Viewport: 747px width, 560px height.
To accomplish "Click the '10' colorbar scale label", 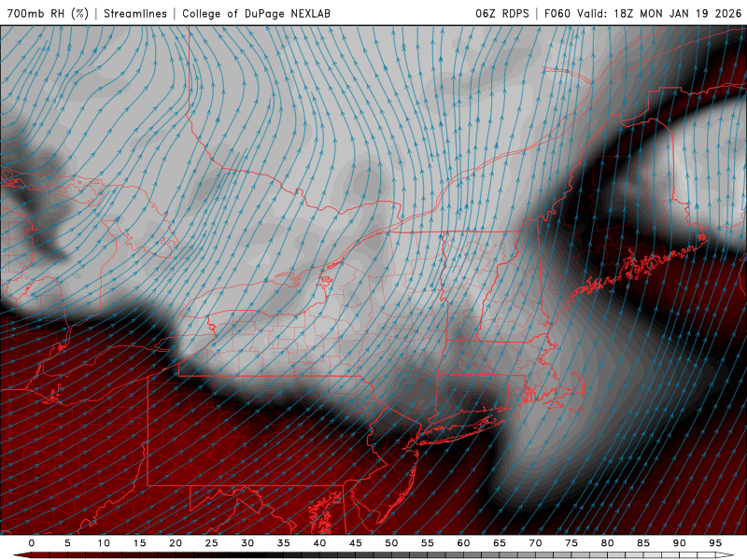I will (x=104, y=543).
